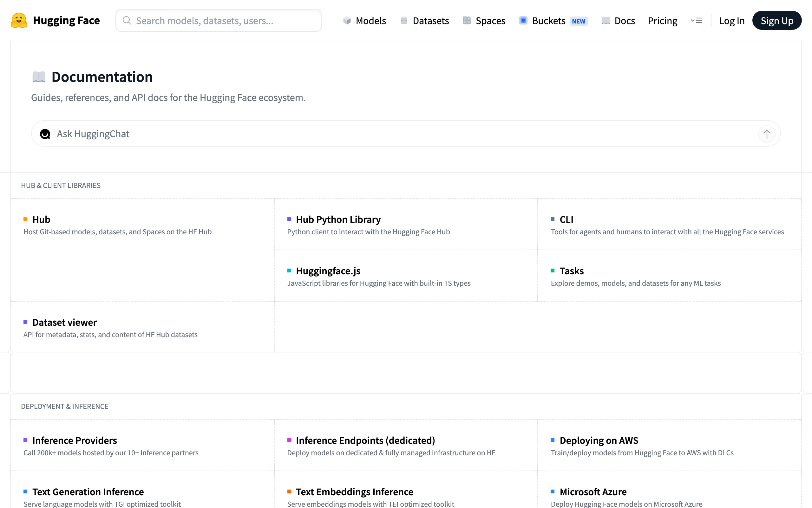Click the Log In link
This screenshot has height=508, width=812.
732,21
